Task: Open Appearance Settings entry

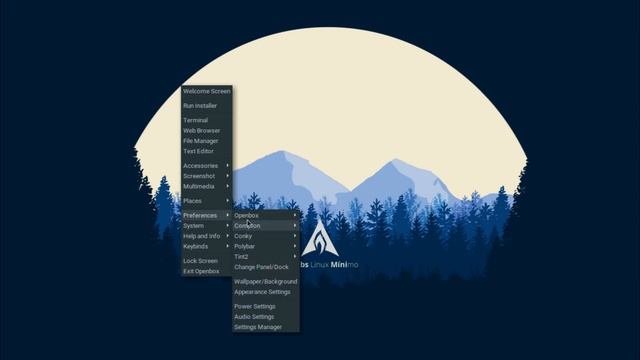Action: [266, 292]
